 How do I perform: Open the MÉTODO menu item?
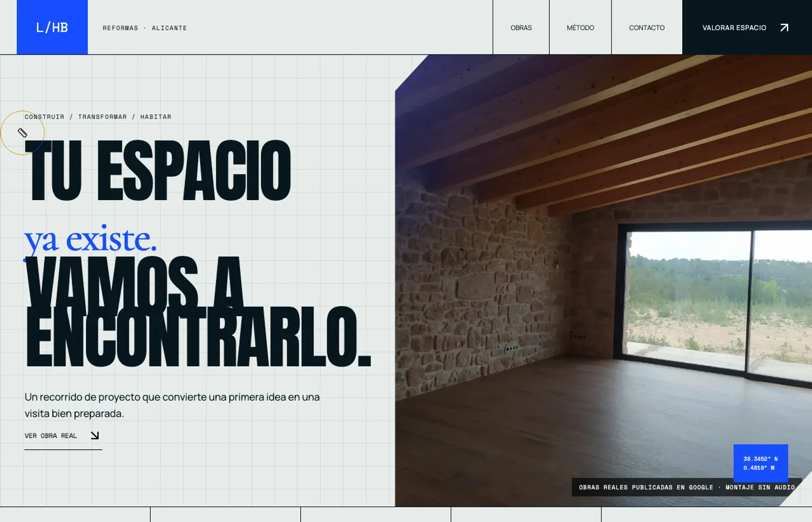point(580,27)
